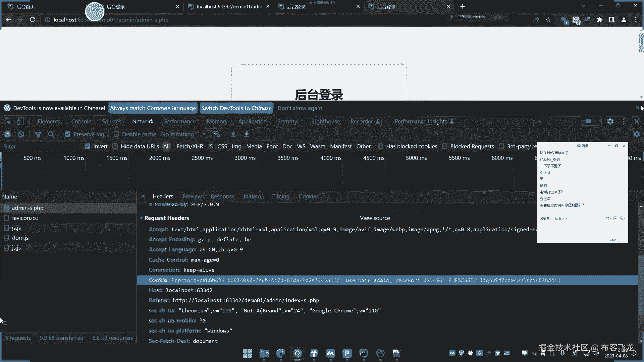Click the clear network log icon
Image resolution: width=644 pixels, height=362 pixels.
tap(21, 134)
